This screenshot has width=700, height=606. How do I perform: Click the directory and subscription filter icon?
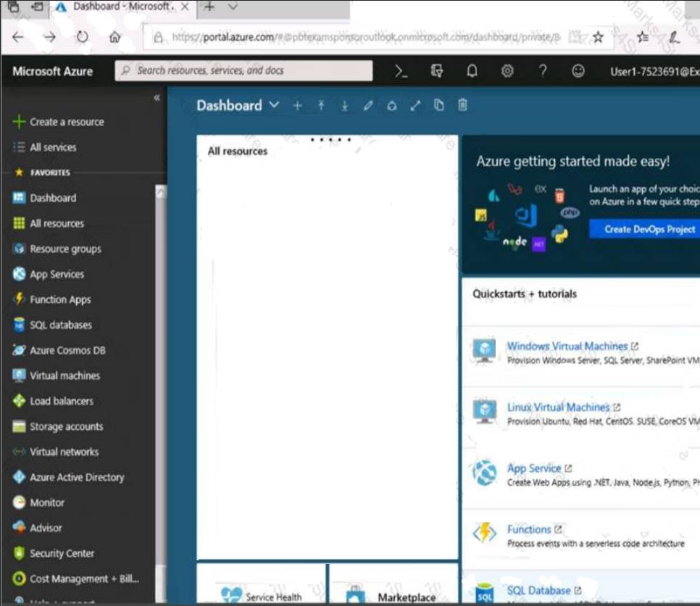coord(436,71)
